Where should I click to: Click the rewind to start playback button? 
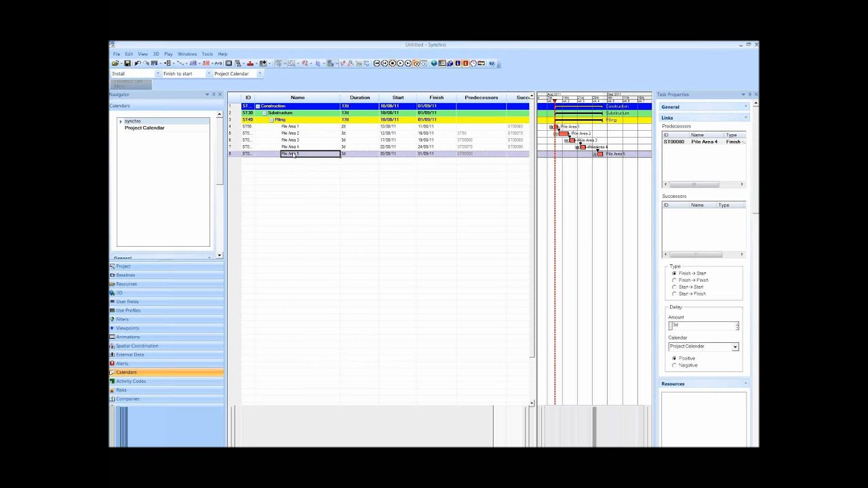click(x=376, y=63)
